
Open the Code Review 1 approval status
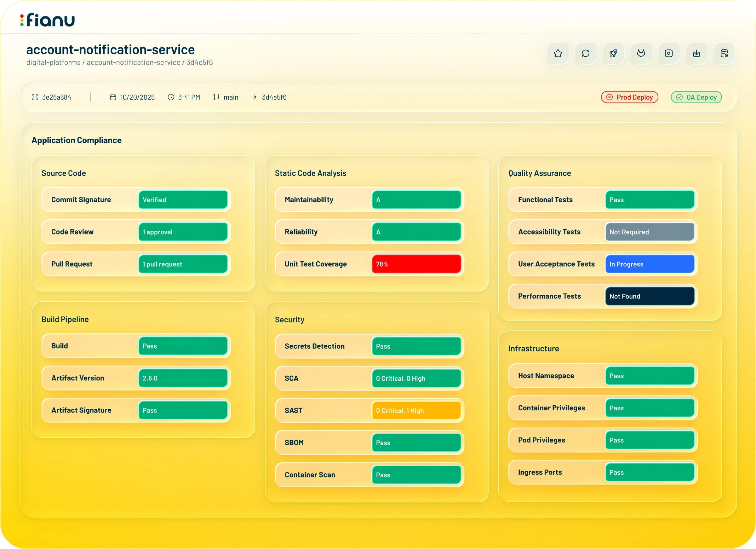point(183,232)
